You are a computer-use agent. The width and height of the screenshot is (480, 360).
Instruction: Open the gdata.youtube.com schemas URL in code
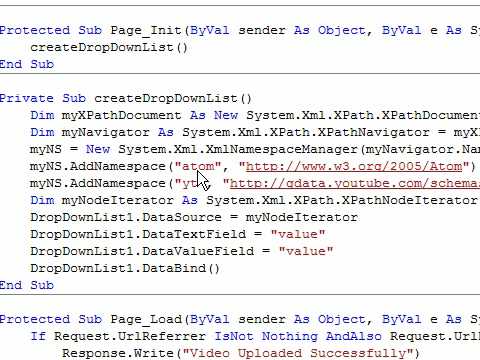[355, 183]
